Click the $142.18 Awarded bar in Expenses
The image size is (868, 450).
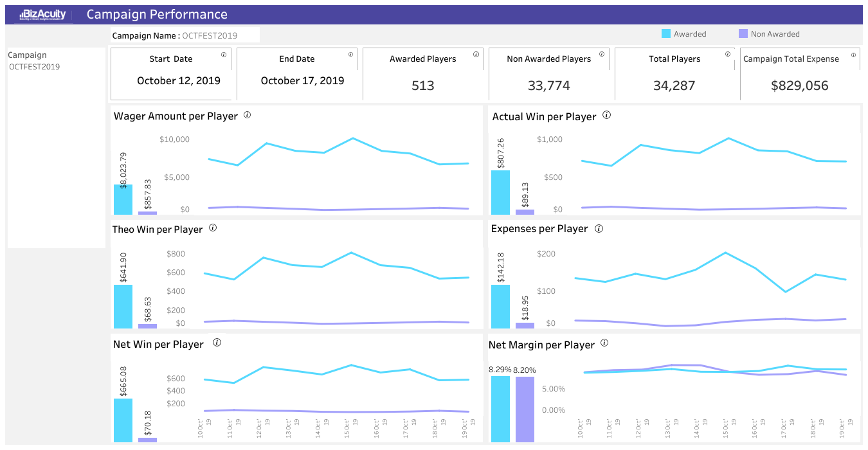coord(500,307)
